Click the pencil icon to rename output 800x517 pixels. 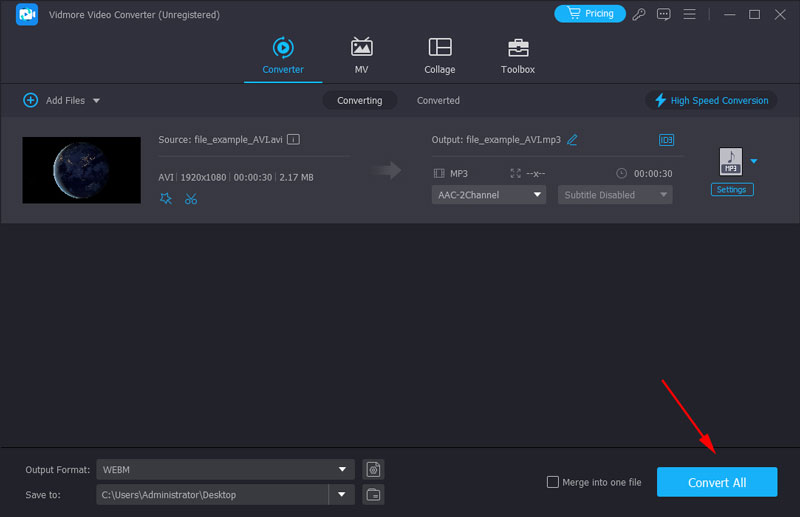(572, 140)
